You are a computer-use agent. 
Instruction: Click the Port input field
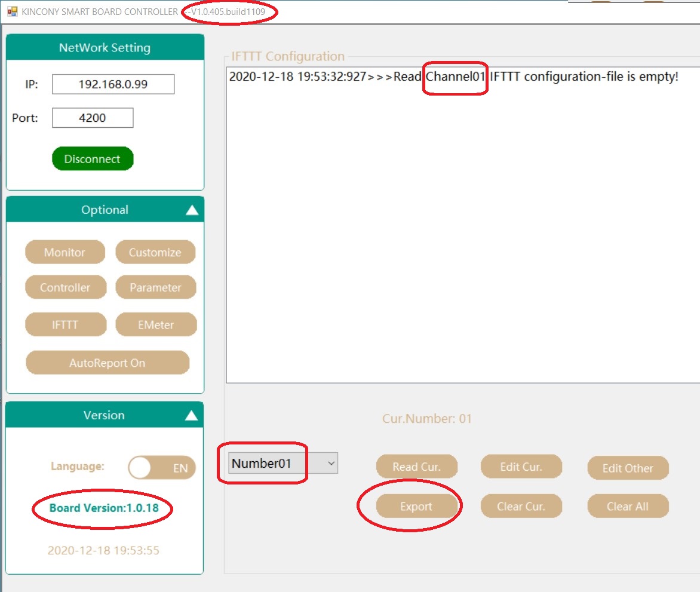[93, 118]
